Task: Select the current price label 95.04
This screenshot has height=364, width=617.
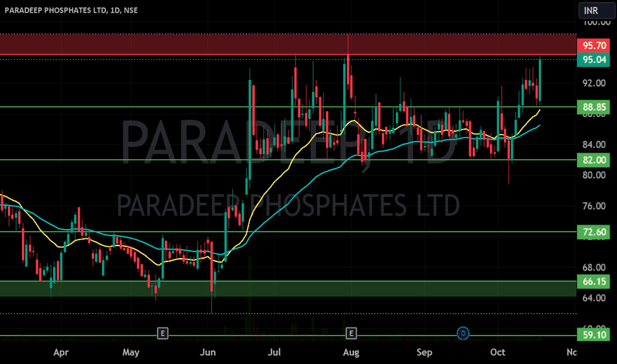Action: (593, 60)
